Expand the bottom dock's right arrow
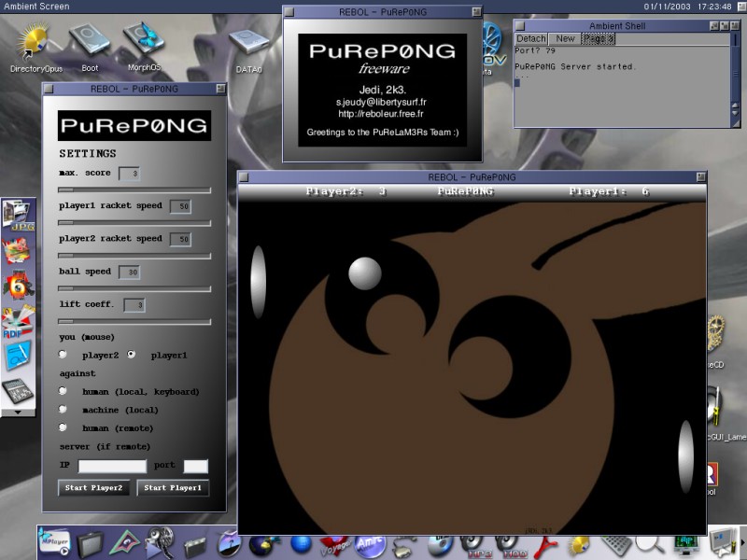Screen dimensions: 747x560 click(741, 543)
